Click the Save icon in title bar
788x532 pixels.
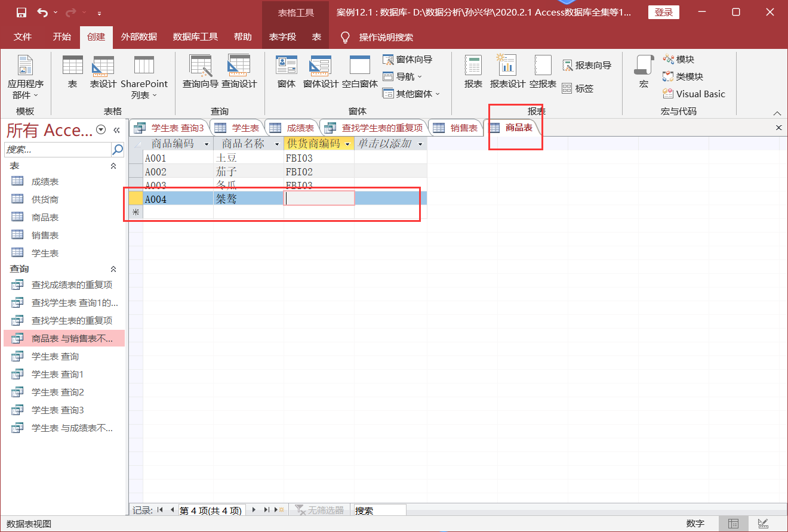(21, 13)
